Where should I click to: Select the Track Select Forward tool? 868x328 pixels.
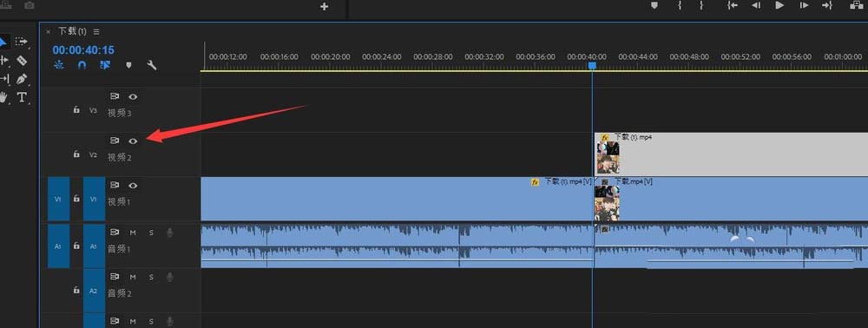point(22,41)
